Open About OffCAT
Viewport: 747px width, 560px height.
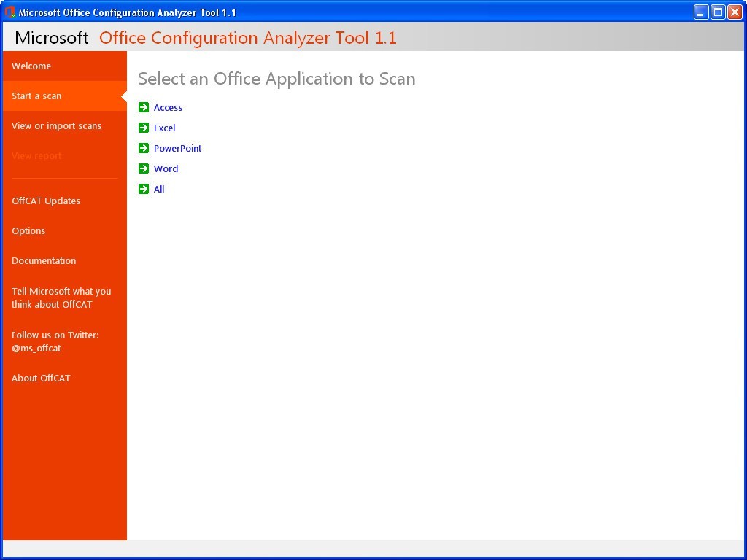click(x=41, y=378)
